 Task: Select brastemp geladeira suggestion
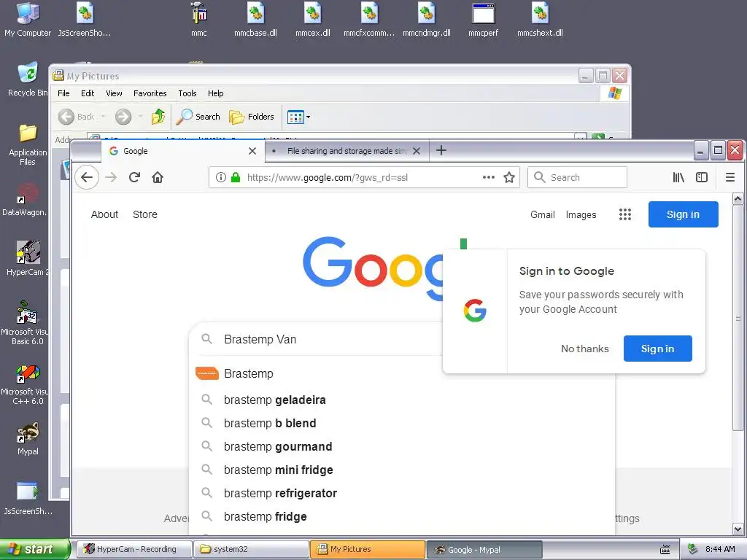[x=402, y=400]
